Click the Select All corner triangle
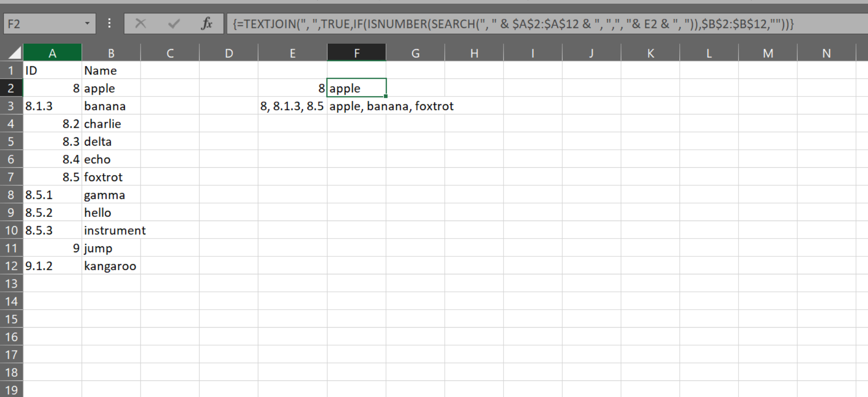This screenshot has width=868, height=397. tap(15, 53)
